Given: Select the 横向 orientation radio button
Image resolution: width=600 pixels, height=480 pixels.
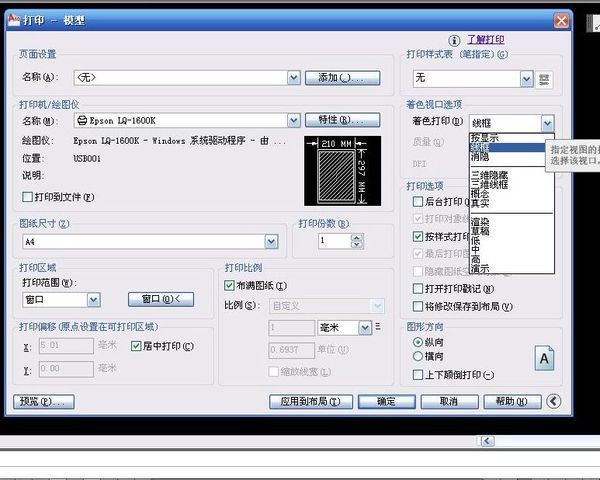Looking at the screenshot, I should pos(417,356).
